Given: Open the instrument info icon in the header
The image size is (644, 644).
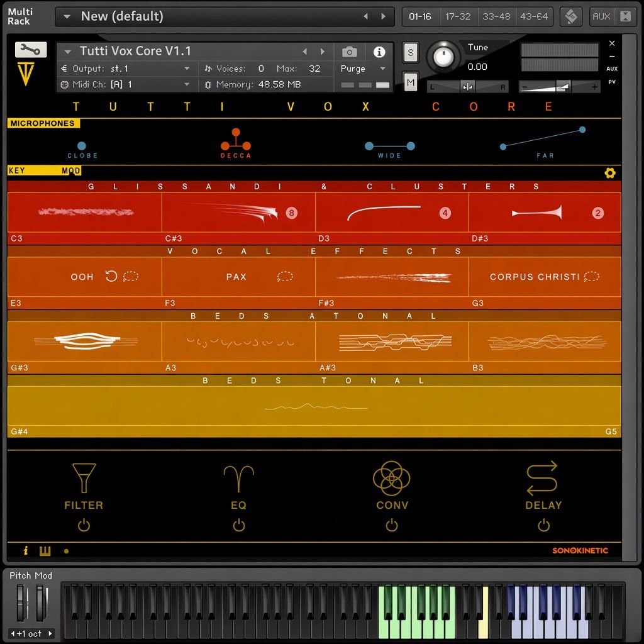Looking at the screenshot, I should [379, 52].
